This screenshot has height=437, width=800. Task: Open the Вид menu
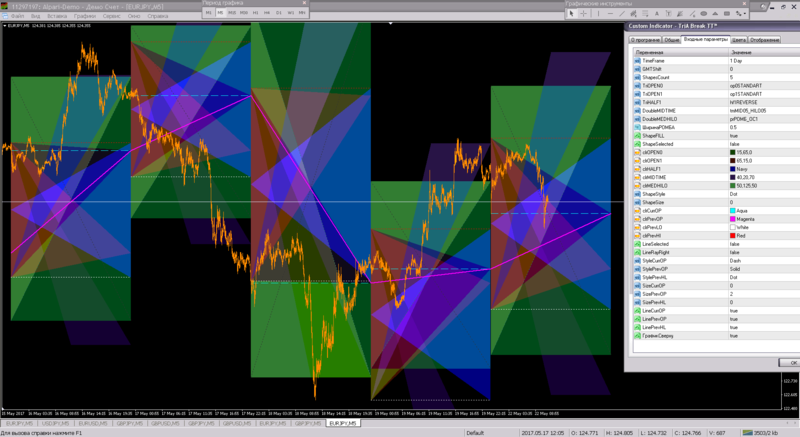tap(36, 16)
